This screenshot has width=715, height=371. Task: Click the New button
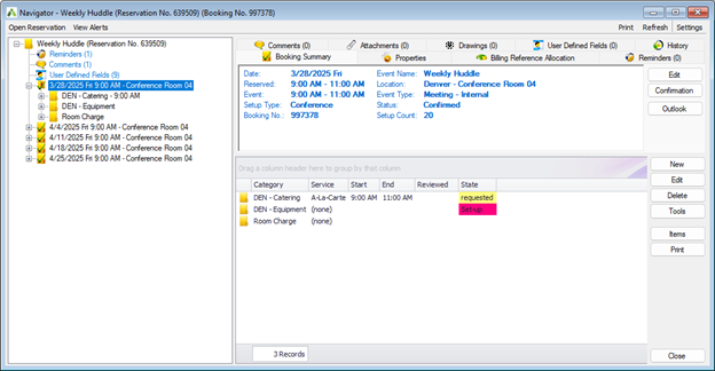[677, 164]
